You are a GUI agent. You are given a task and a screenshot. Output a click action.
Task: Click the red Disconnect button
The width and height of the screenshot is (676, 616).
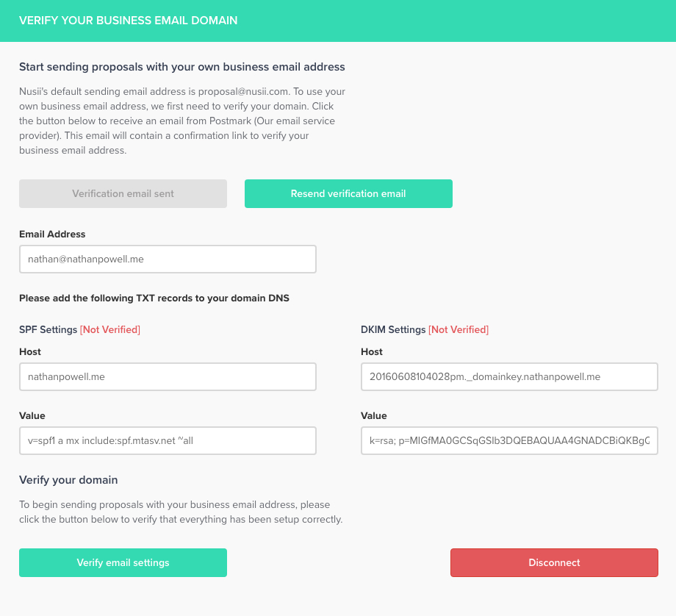coord(554,563)
